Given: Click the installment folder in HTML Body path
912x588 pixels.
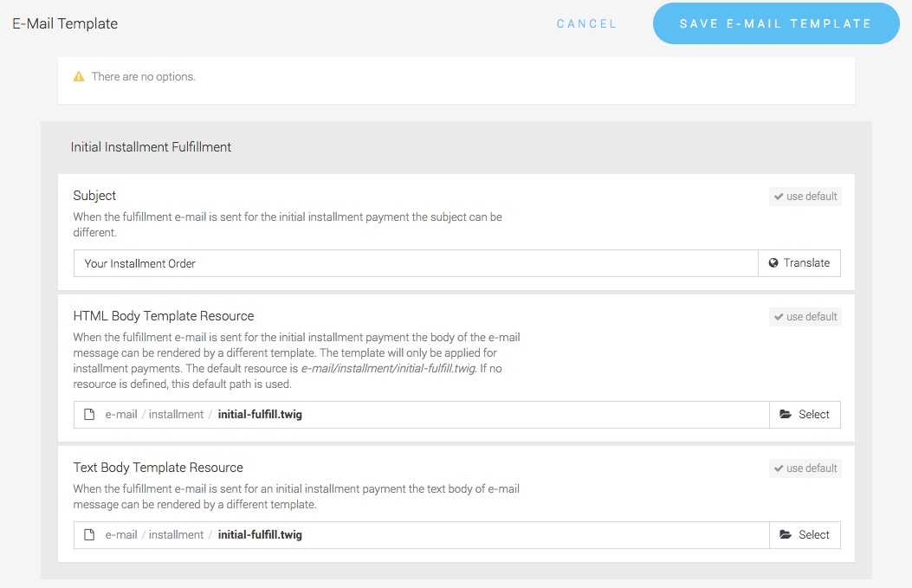Looking at the screenshot, I should 176,415.
